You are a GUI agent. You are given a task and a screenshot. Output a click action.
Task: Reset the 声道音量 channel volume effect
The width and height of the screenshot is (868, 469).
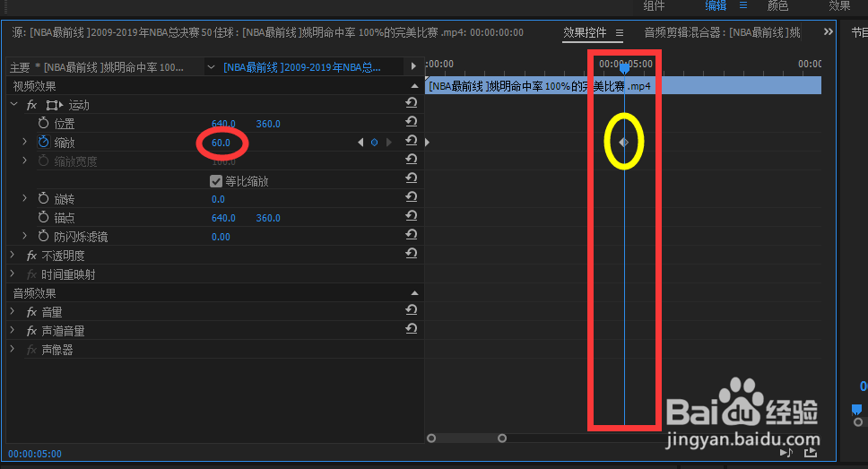[x=412, y=329]
